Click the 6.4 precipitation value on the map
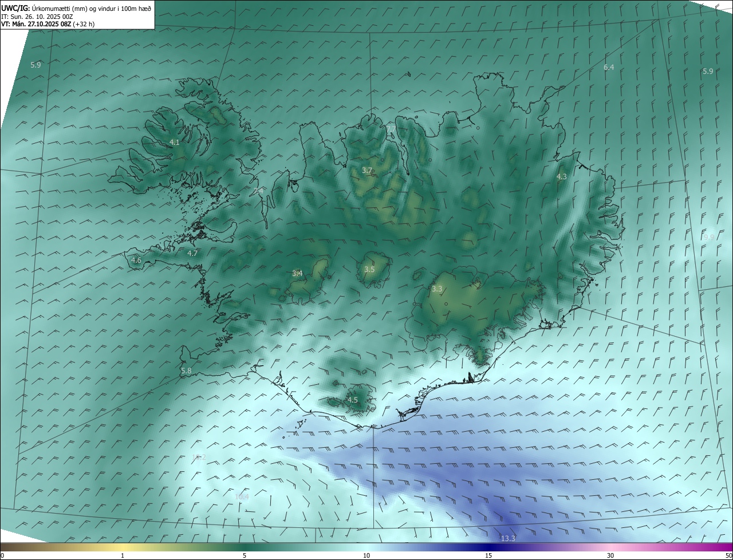Image resolution: width=733 pixels, height=560 pixels. pyautogui.click(x=609, y=68)
